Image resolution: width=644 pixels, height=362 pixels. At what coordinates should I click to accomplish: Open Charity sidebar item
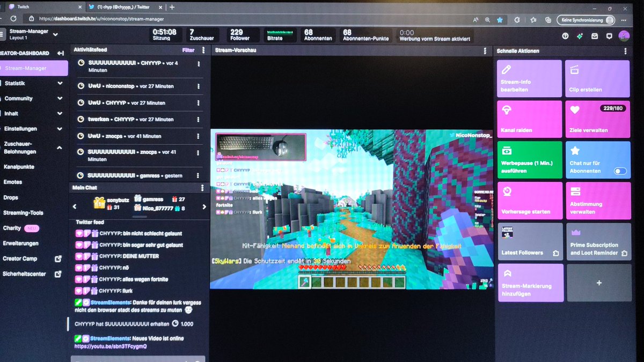click(12, 228)
